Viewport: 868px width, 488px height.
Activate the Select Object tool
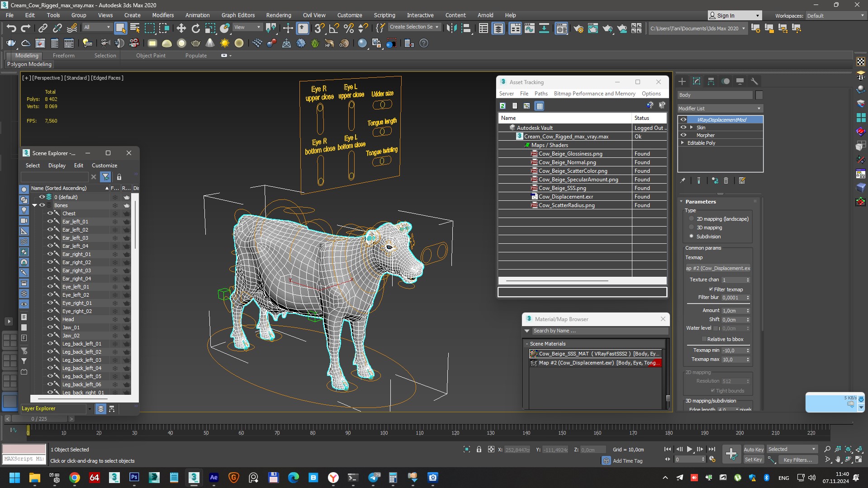[x=120, y=28]
